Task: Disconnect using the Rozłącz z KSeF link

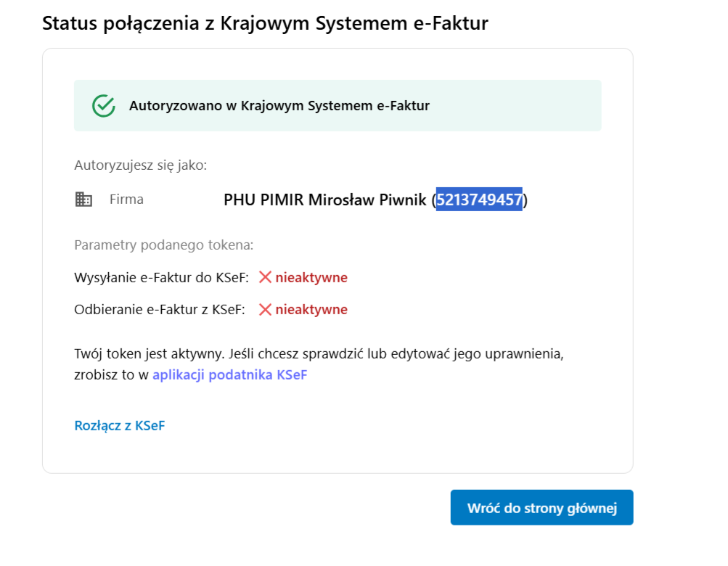Action: pyautogui.click(x=120, y=426)
